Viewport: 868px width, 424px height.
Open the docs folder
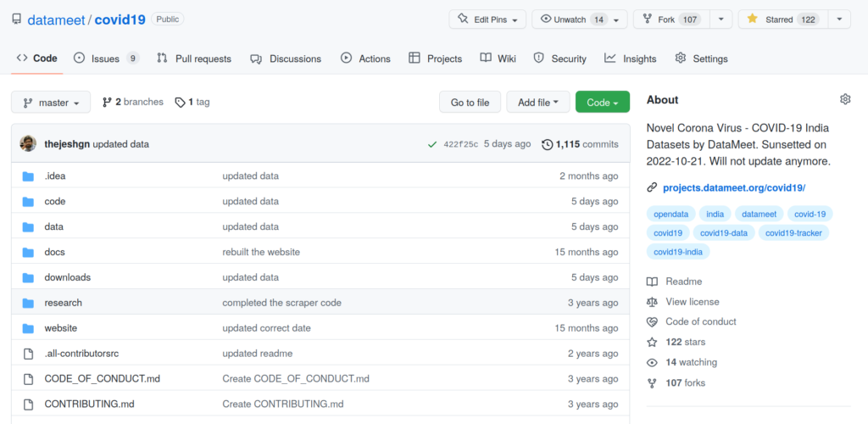point(55,252)
